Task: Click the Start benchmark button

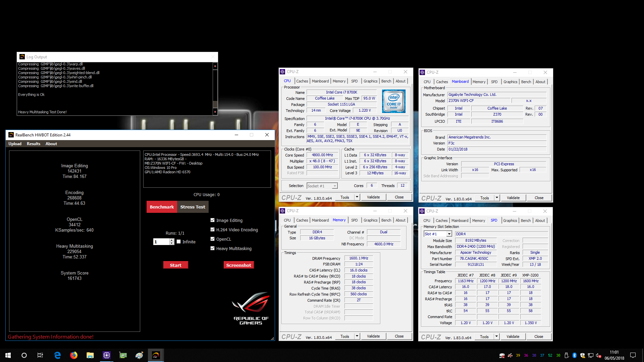Action: tap(175, 265)
